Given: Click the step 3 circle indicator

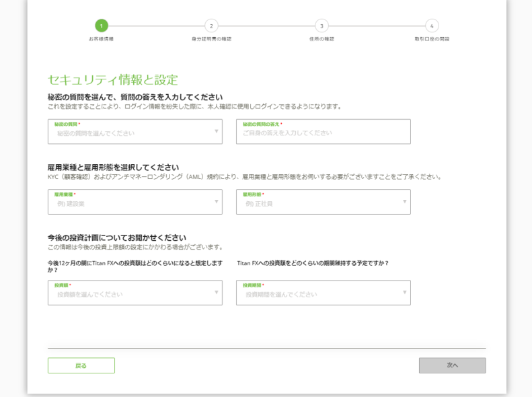Looking at the screenshot, I should 321,26.
